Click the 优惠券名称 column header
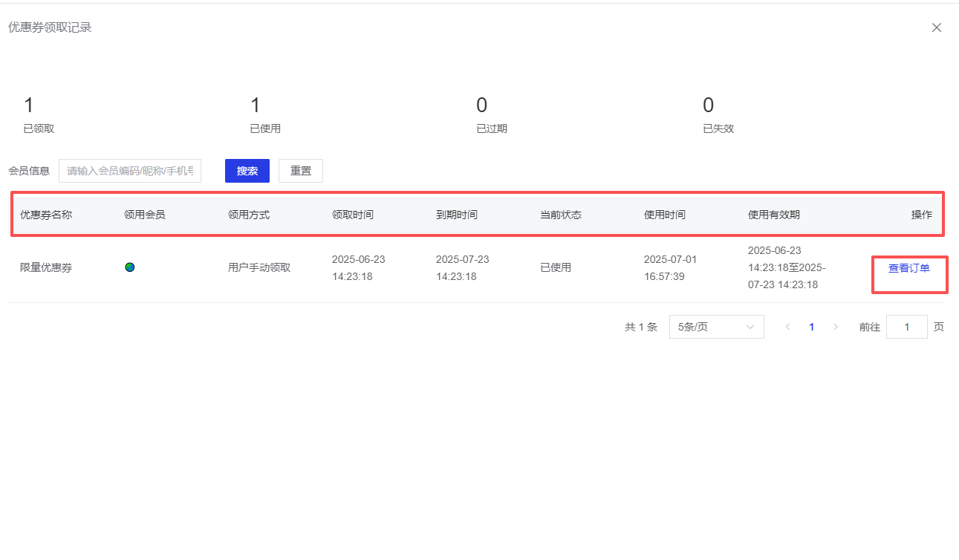 [x=46, y=215]
